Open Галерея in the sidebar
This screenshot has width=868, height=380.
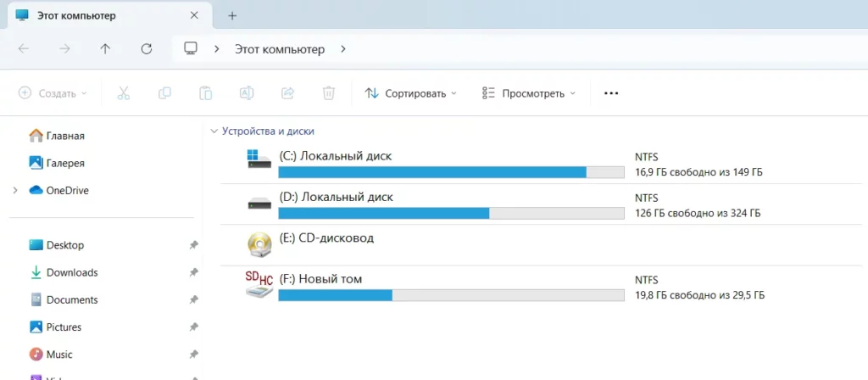pos(65,164)
